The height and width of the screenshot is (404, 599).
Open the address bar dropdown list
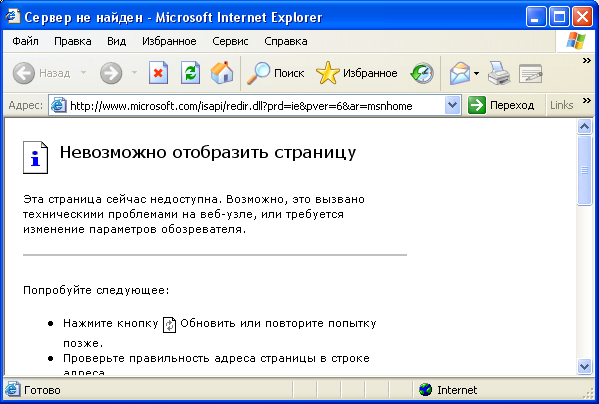(x=452, y=105)
